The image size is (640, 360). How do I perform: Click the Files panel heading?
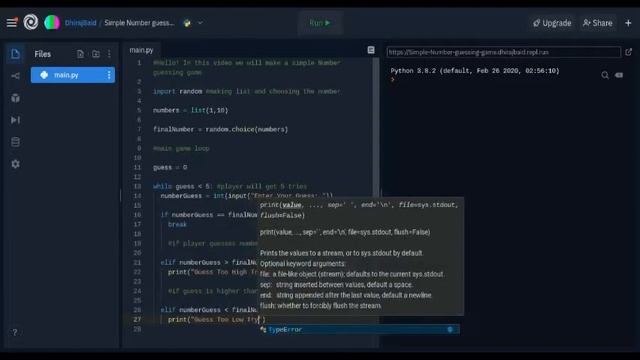pos(42,54)
